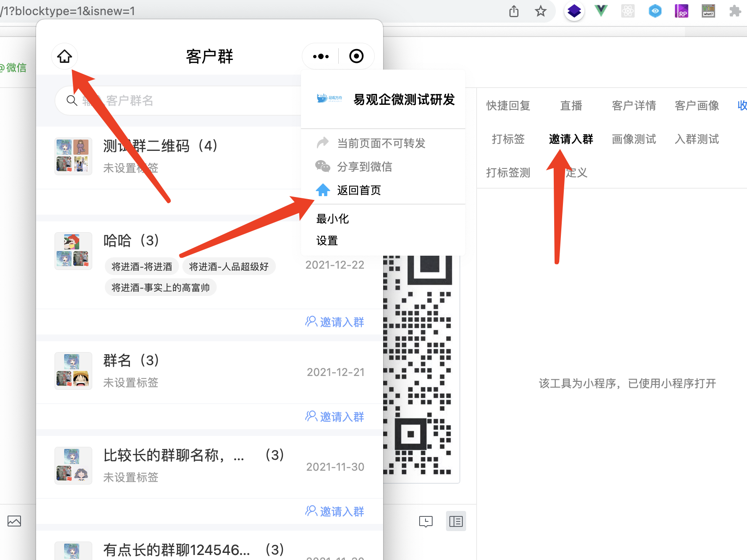The height and width of the screenshot is (560, 747).
Task: Click the 客户群 page title
Action: 210,56
